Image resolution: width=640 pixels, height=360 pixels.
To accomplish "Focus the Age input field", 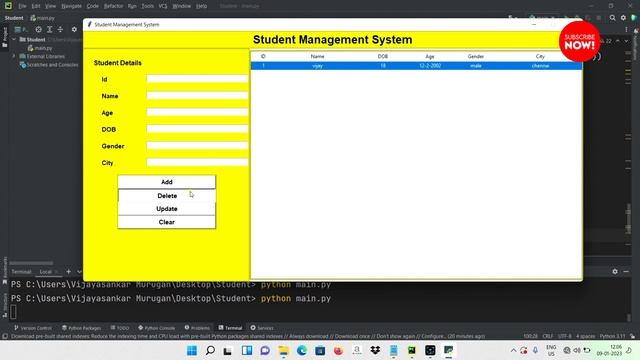I will [x=197, y=112].
